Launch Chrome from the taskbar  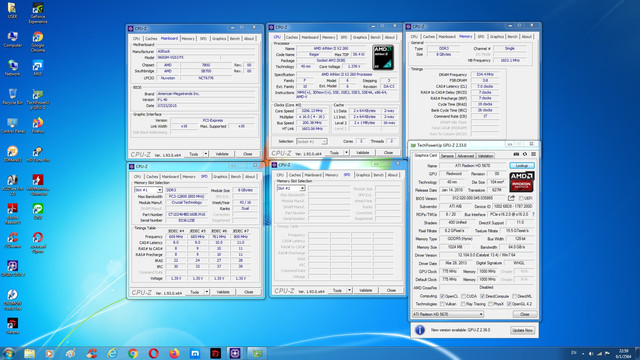[133, 353]
